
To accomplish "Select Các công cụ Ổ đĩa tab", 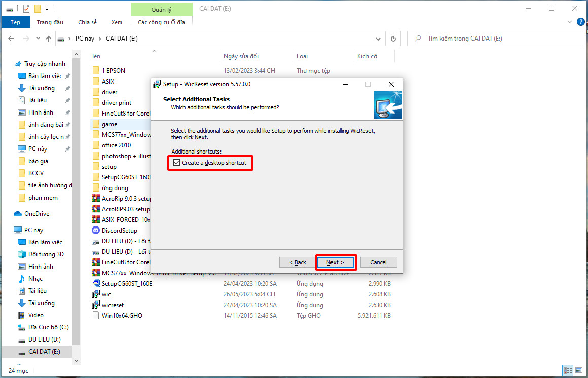I will coord(161,22).
